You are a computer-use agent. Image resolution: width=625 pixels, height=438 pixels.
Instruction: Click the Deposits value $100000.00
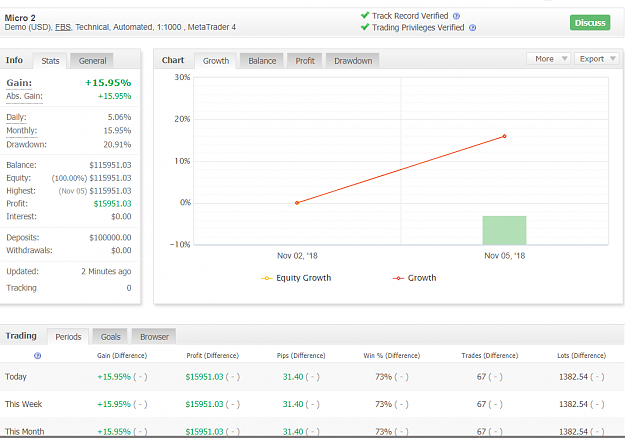pyautogui.click(x=110, y=238)
